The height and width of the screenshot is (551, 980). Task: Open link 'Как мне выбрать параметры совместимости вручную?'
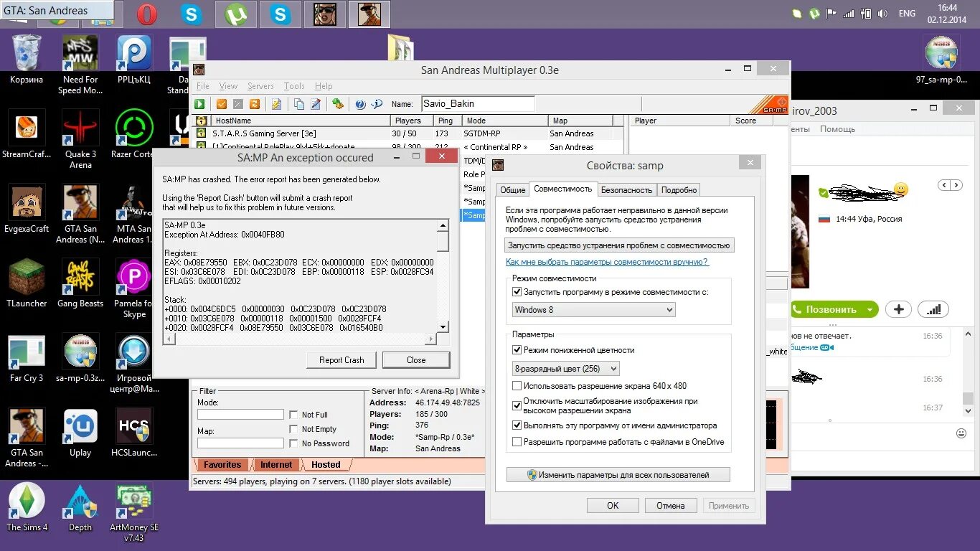click(607, 262)
